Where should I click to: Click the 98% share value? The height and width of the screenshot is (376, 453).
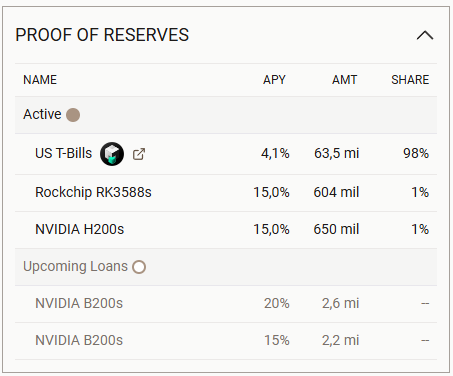(x=416, y=153)
